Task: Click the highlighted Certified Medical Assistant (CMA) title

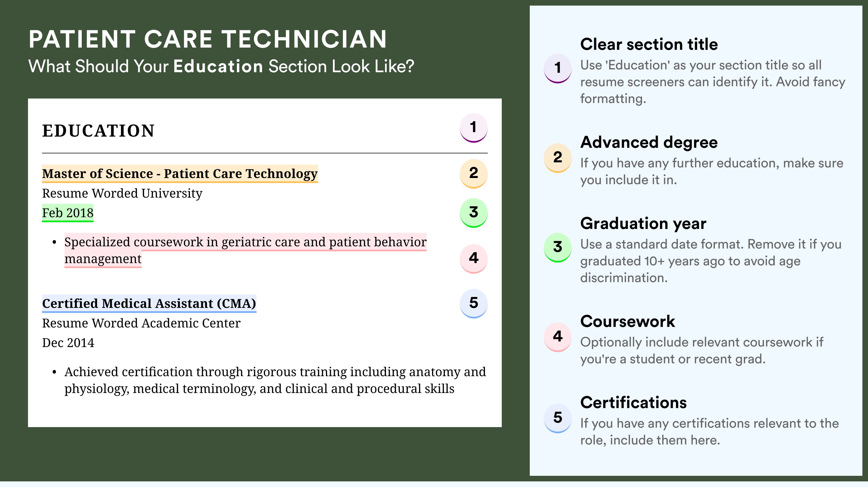Action: tap(149, 303)
